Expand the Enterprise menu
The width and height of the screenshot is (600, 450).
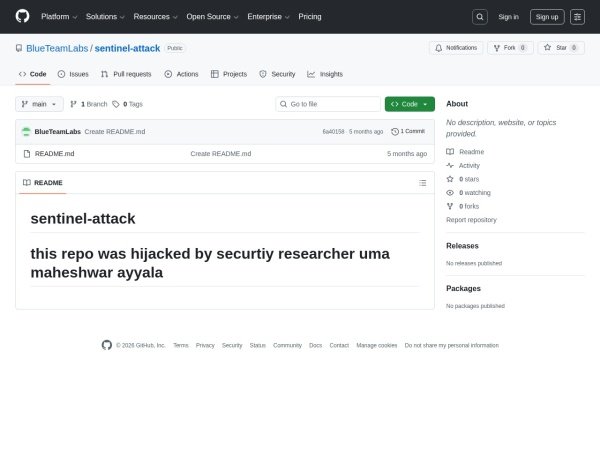click(x=268, y=17)
